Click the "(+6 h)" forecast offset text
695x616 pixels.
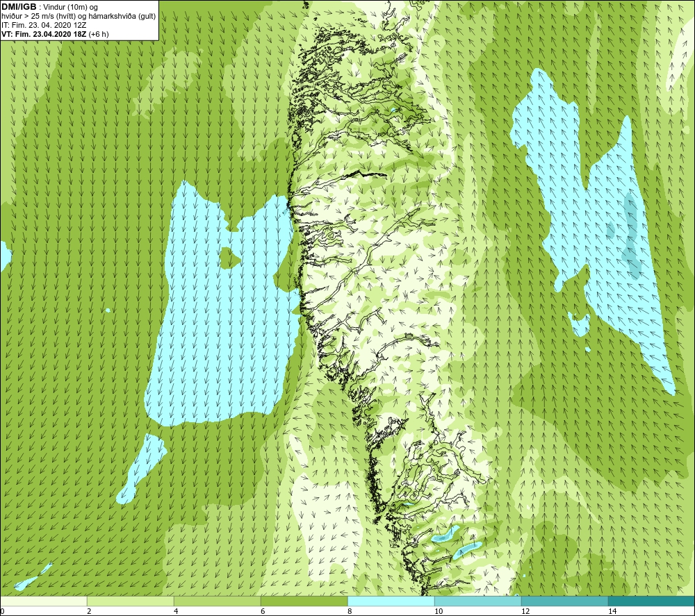99,34
